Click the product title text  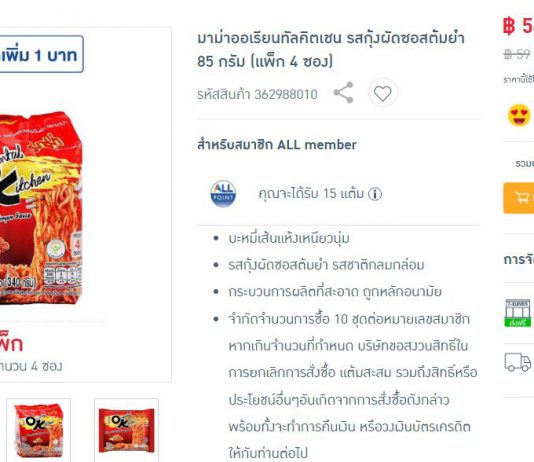pos(331,50)
